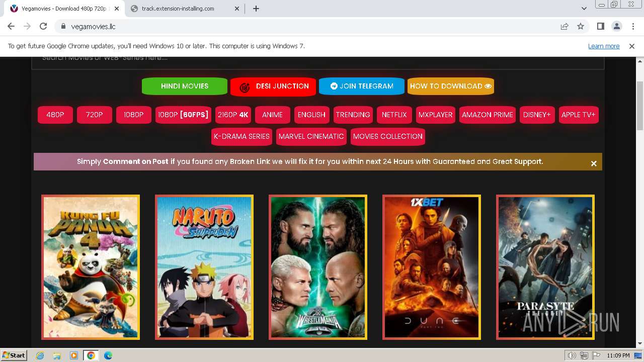Open MARVEL CINEMATIC category

[x=311, y=136]
